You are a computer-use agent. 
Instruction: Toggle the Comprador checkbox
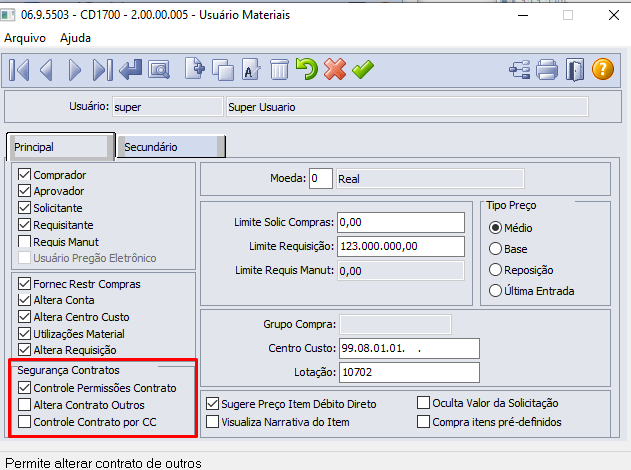25,175
